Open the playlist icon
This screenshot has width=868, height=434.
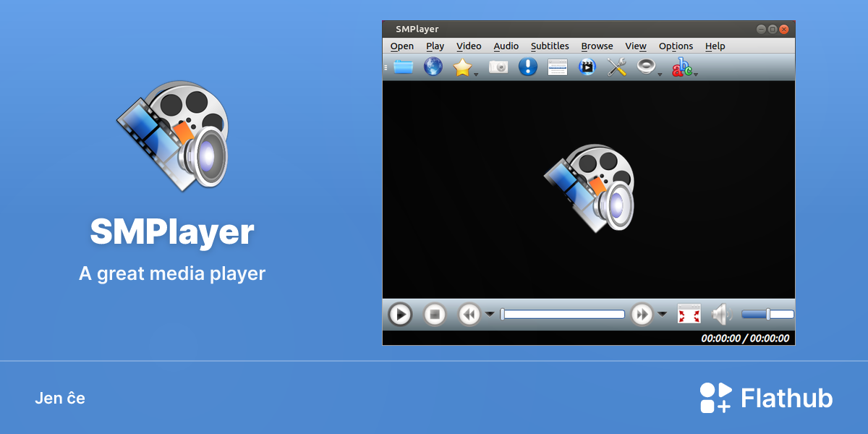point(558,67)
